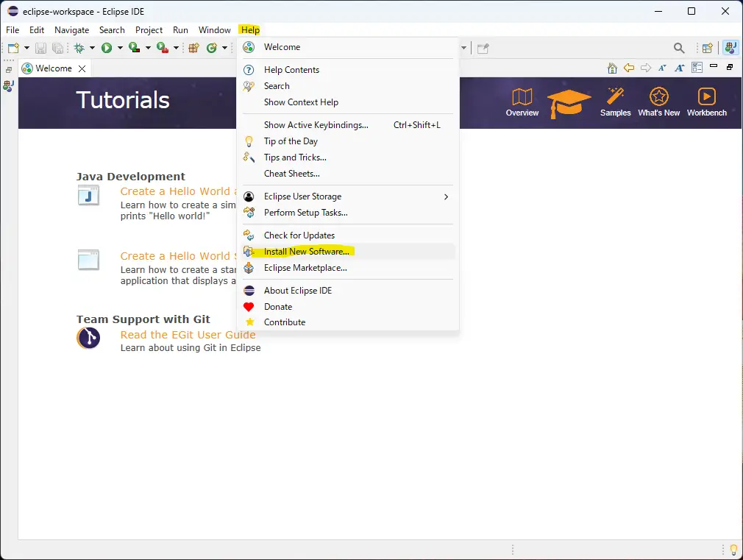Expand the External Tools dropdown arrow
Viewport: 743px width, 560px height.
[x=176, y=48]
